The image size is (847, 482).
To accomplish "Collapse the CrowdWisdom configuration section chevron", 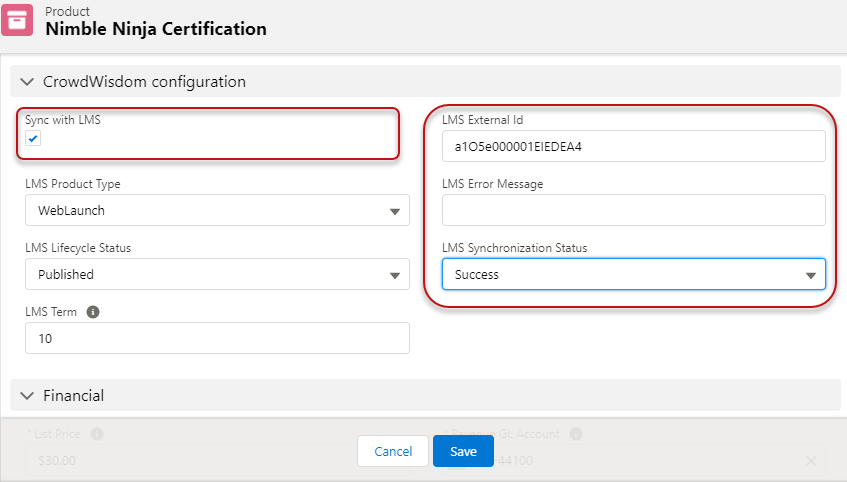I will [27, 82].
